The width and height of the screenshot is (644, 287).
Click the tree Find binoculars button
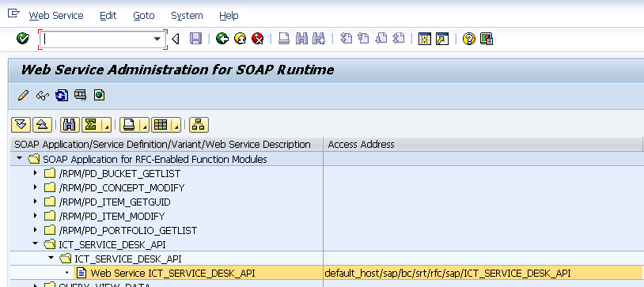(70, 125)
